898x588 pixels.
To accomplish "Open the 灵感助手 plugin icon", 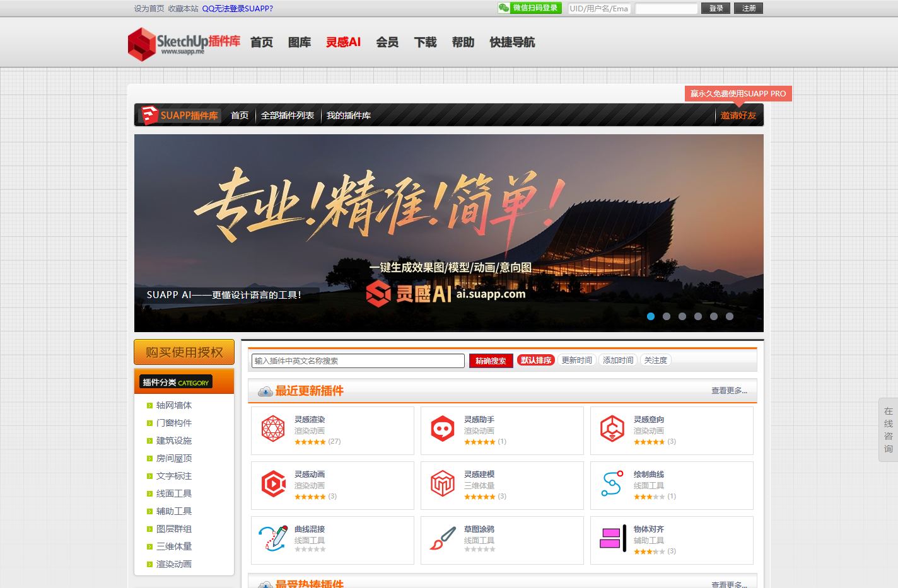I will (443, 429).
